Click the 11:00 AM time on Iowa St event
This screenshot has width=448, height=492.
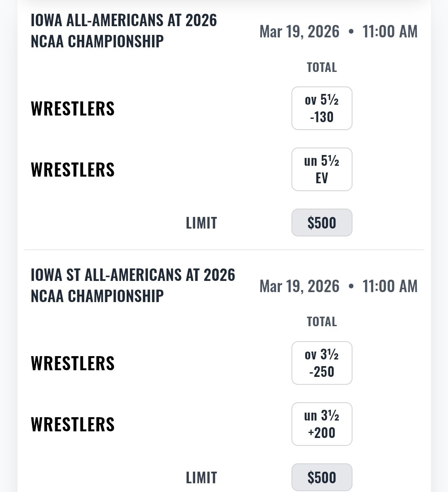(390, 286)
